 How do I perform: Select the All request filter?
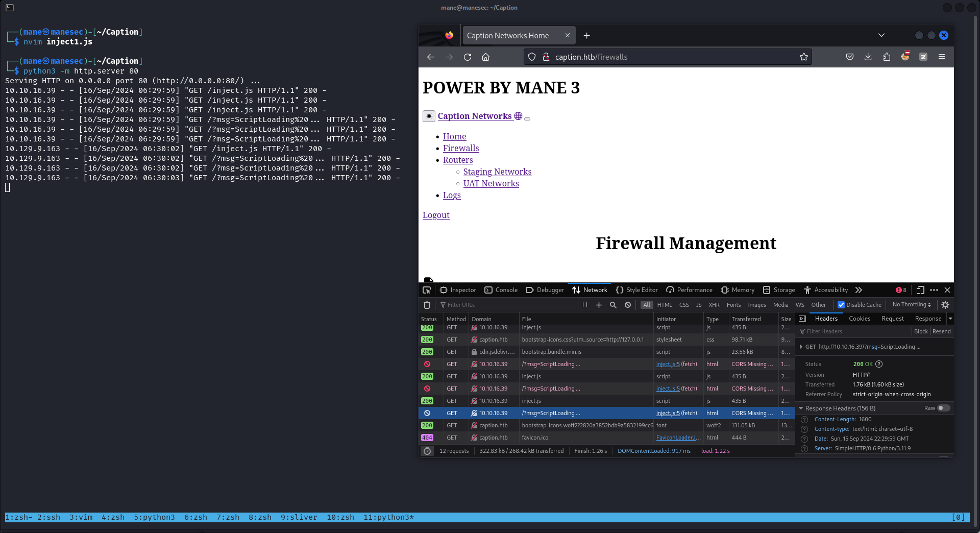[x=647, y=305]
